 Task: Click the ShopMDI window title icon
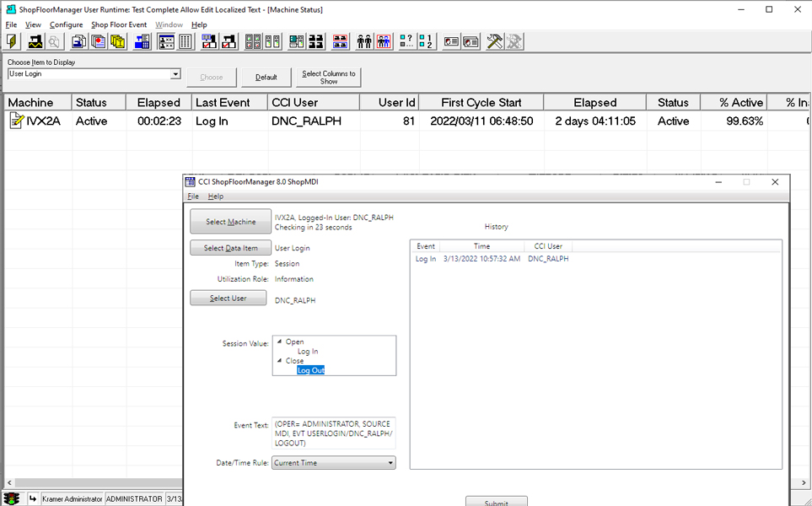pyautogui.click(x=190, y=182)
